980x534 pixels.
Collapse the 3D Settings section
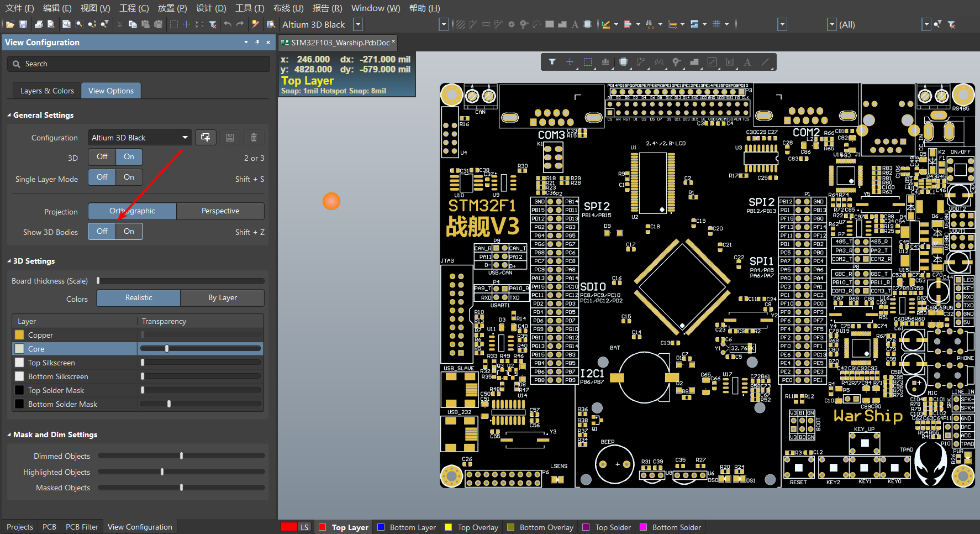[9, 261]
